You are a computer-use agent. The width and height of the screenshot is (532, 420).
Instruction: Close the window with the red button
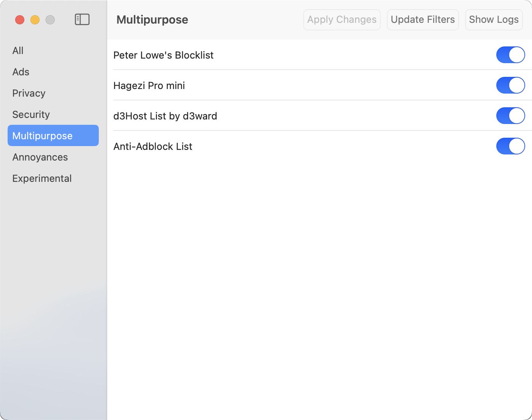20,20
